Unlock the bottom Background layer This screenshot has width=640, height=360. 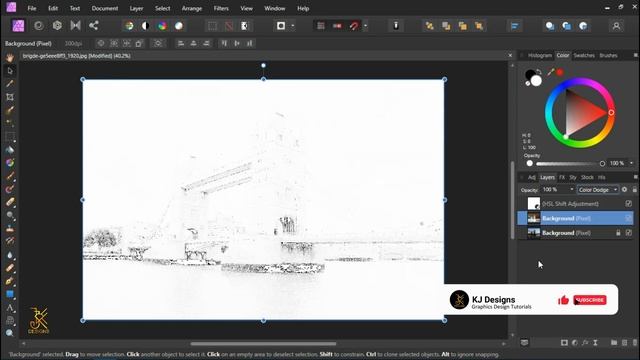click(618, 233)
